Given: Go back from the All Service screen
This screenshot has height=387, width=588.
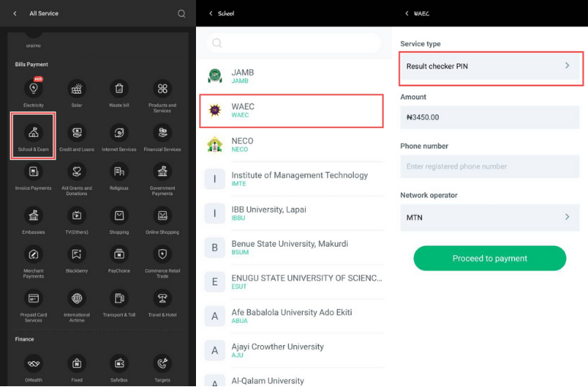Looking at the screenshot, I should (x=15, y=13).
